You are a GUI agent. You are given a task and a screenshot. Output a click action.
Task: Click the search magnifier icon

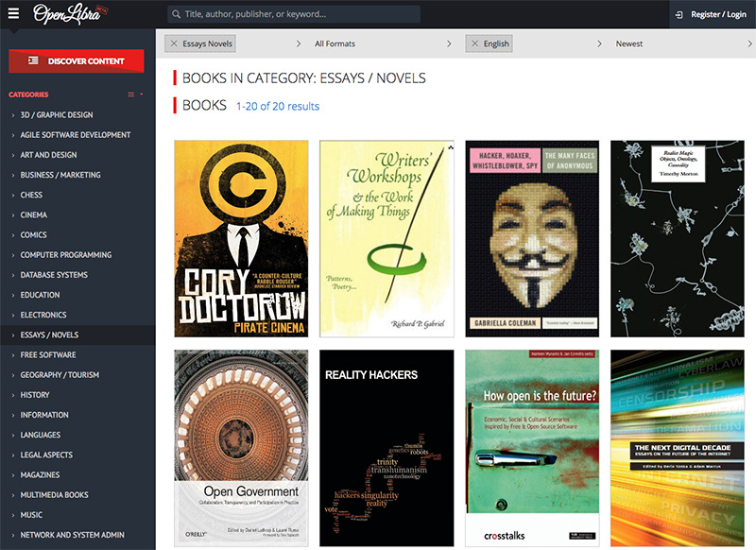[x=176, y=14]
